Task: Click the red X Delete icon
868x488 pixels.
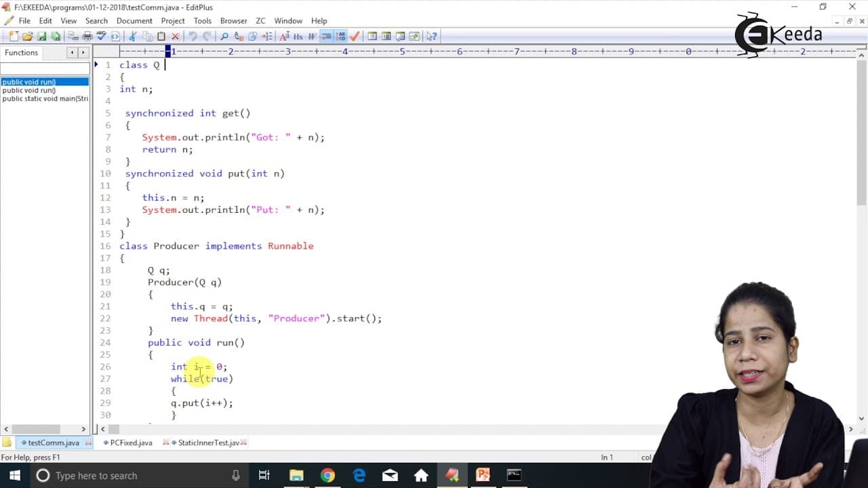Action: (x=176, y=36)
